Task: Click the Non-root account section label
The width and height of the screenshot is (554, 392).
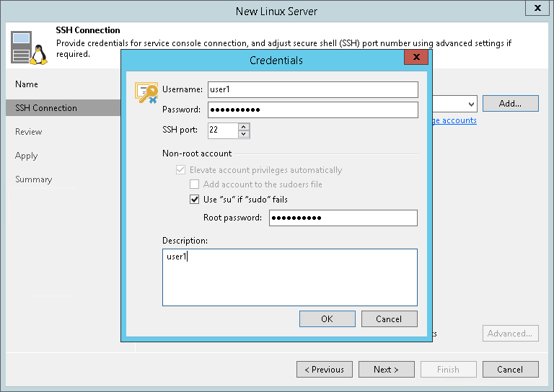Action: tap(197, 153)
